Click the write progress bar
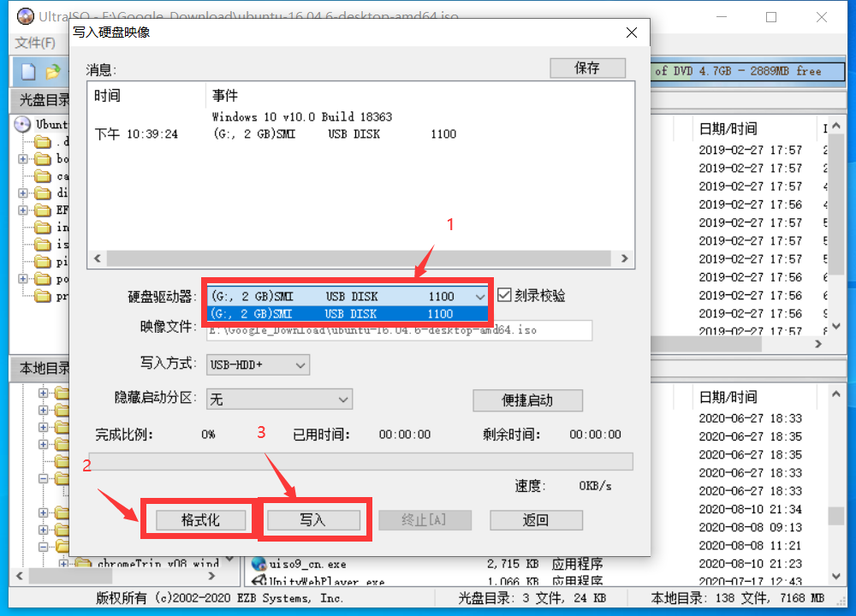 [361, 462]
